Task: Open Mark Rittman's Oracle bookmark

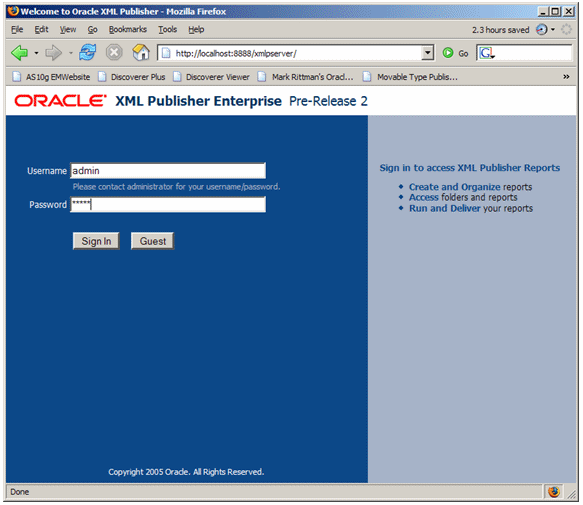Action: [306, 77]
